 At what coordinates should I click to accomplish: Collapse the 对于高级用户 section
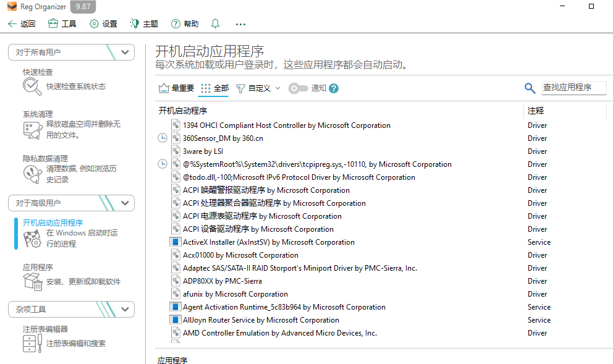point(125,203)
